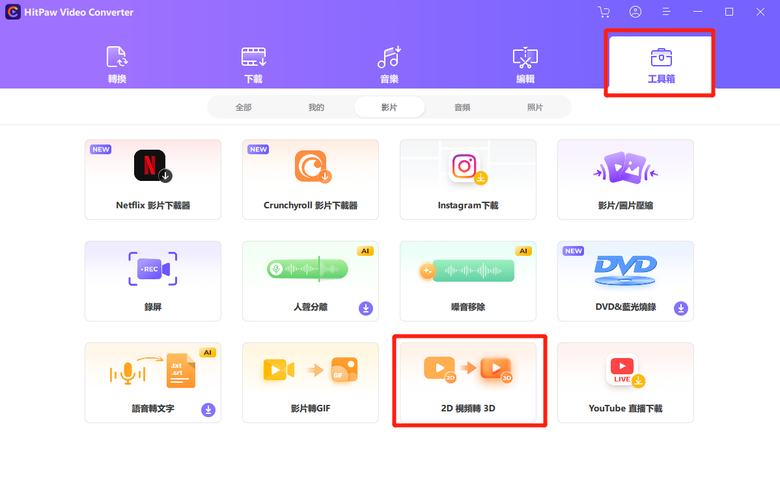Click AI badge on 語音轉文字 card

coord(208,353)
